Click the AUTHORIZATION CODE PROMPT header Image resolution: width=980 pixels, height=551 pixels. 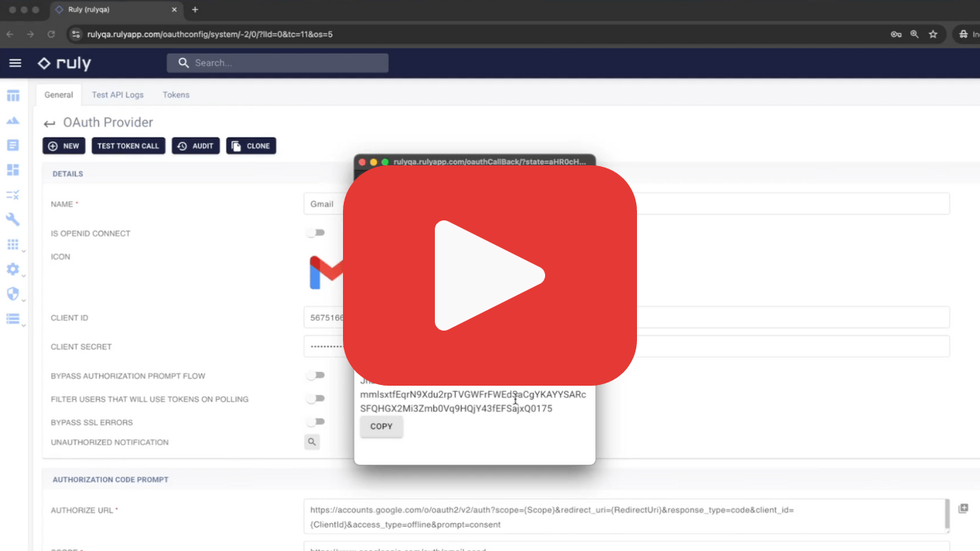(110, 479)
